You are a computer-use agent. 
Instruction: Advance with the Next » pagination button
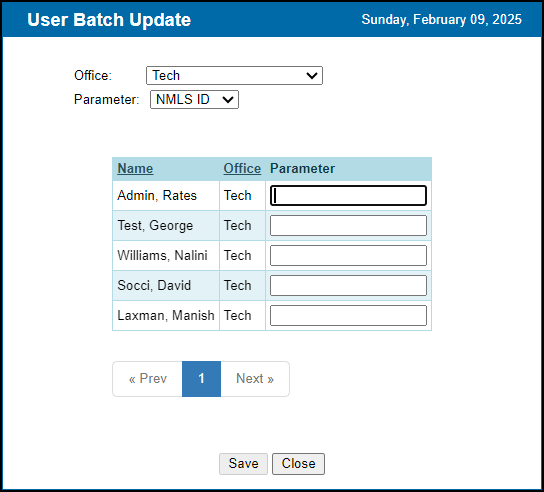tap(255, 379)
